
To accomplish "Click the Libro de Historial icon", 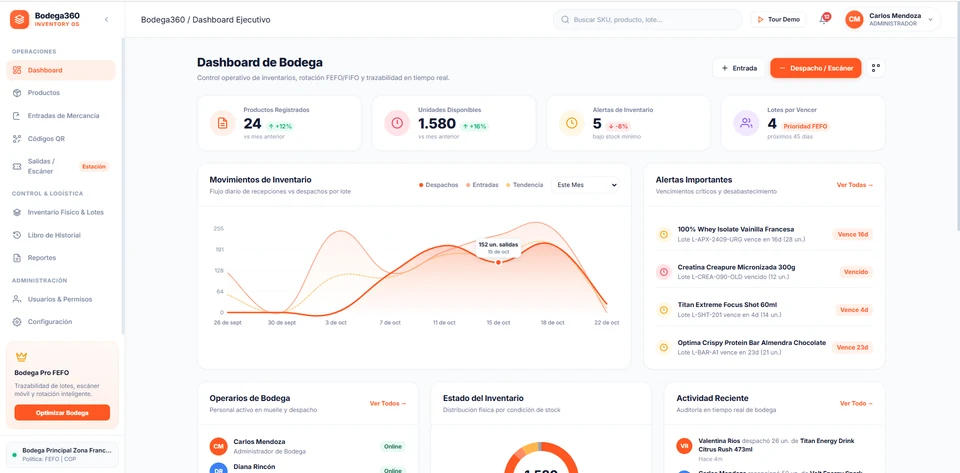I will [x=17, y=235].
